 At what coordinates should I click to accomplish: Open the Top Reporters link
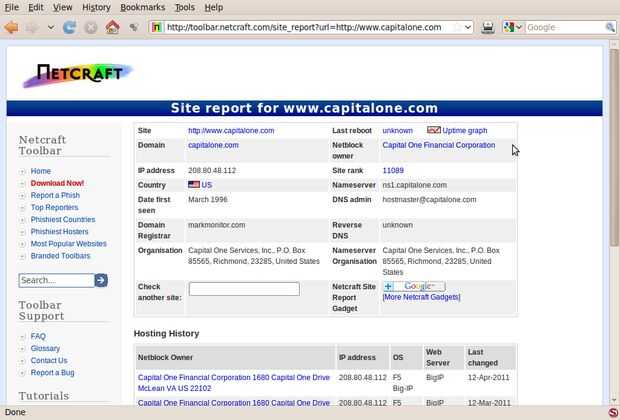point(55,207)
